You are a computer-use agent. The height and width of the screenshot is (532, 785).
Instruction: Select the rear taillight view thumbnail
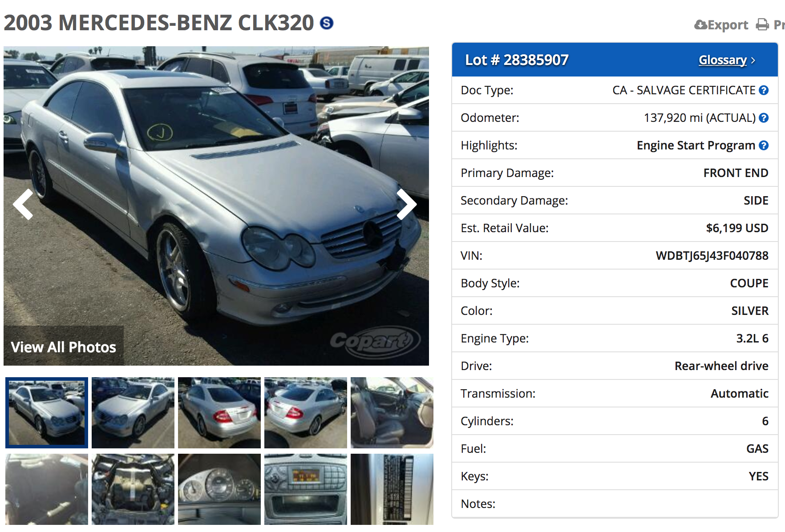pos(219,412)
